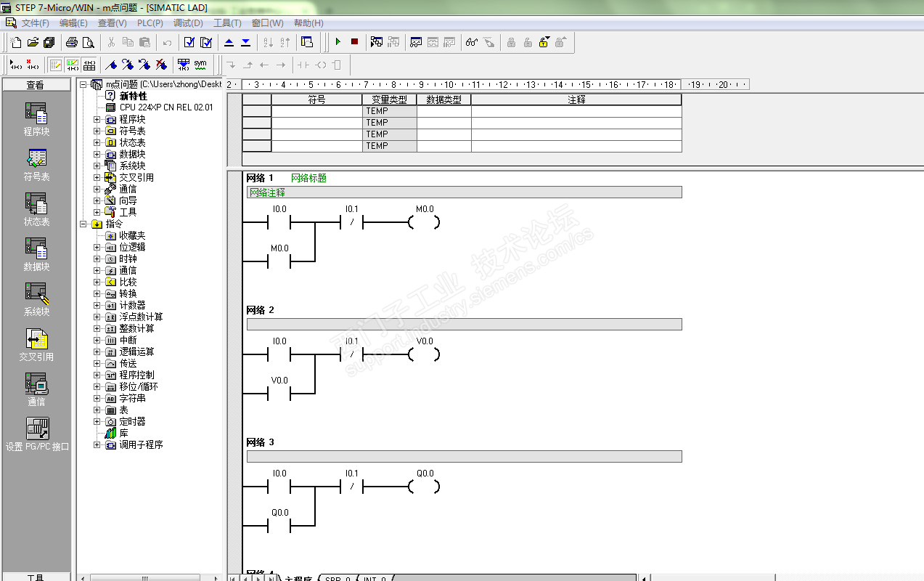
Task: Download program to PLC (blue down arrow)
Action: click(245, 42)
